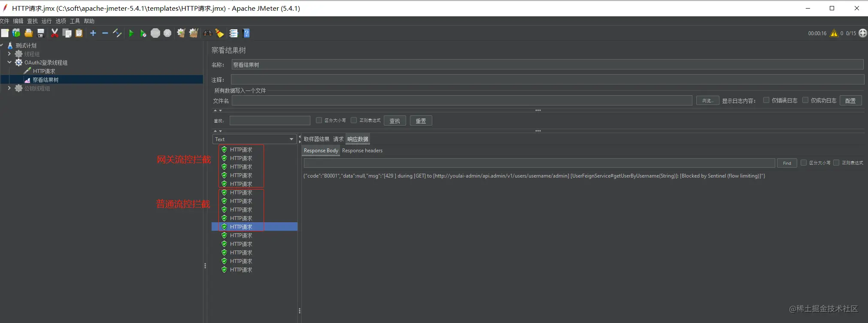Open the Templates icon in toolbar

[16, 33]
